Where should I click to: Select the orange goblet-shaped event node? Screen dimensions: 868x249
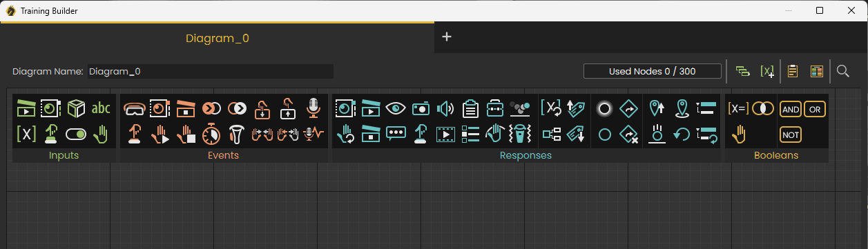236,134
